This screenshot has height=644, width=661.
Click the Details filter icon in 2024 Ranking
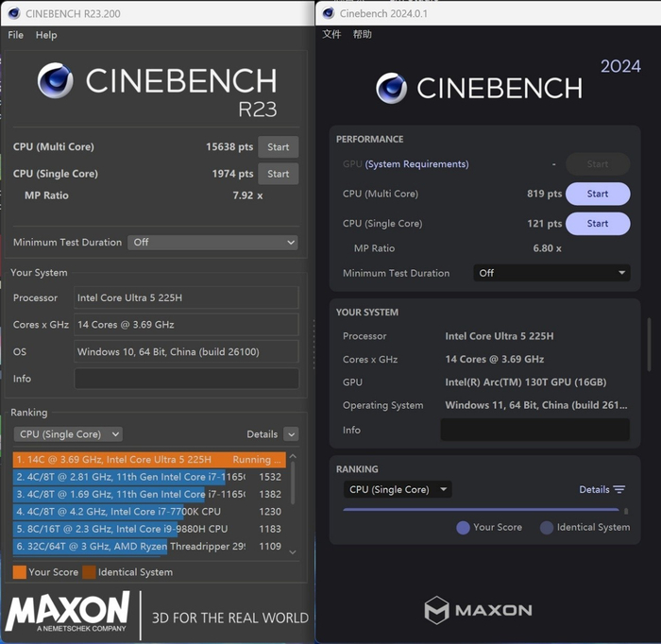point(619,490)
